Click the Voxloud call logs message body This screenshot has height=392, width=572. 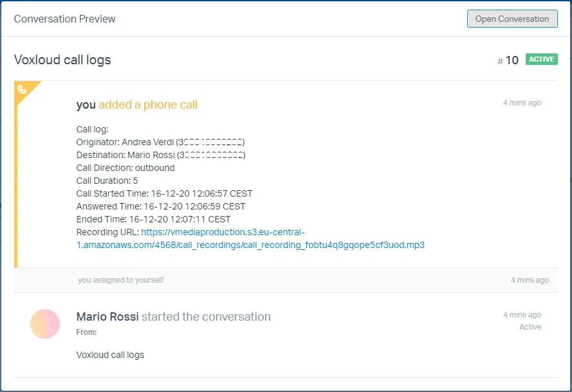110,355
